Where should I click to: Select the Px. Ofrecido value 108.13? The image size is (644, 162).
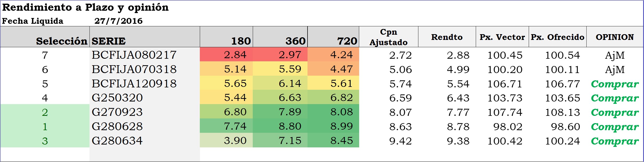pyautogui.click(x=562, y=112)
